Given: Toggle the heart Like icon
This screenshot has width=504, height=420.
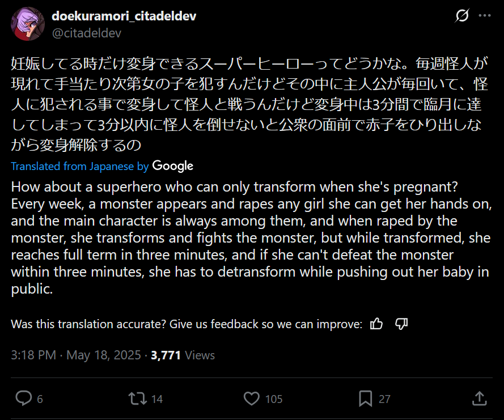Looking at the screenshot, I should click(x=251, y=398).
